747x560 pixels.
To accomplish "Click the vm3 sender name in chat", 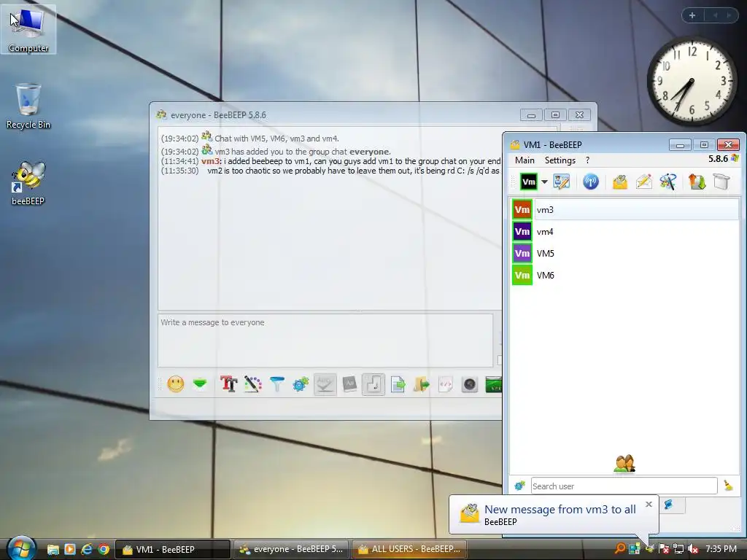I will click(x=211, y=161).
